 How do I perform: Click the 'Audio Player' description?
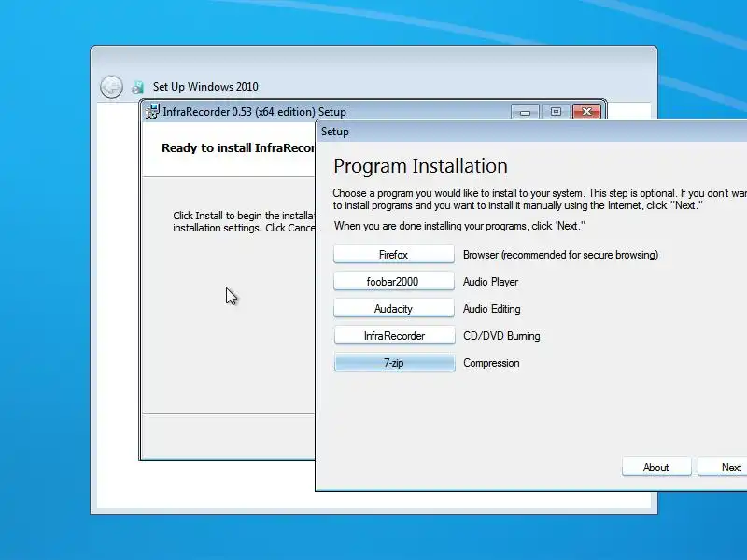coord(490,282)
